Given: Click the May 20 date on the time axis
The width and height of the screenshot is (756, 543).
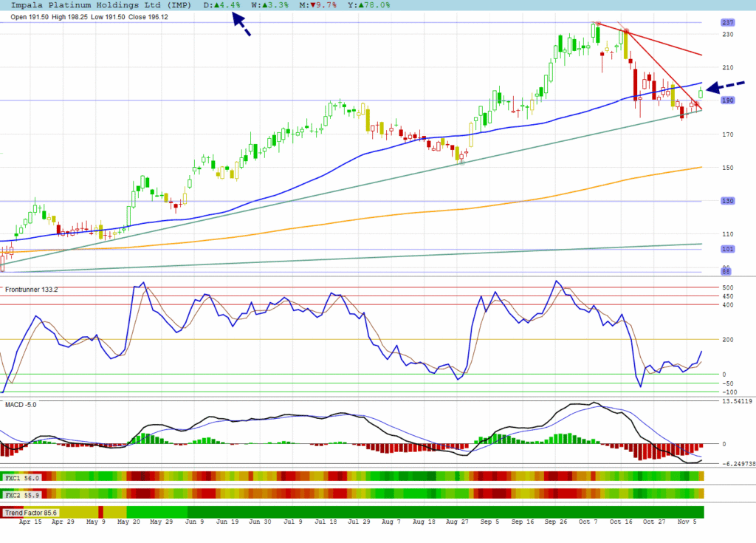Looking at the screenshot, I should [131, 522].
